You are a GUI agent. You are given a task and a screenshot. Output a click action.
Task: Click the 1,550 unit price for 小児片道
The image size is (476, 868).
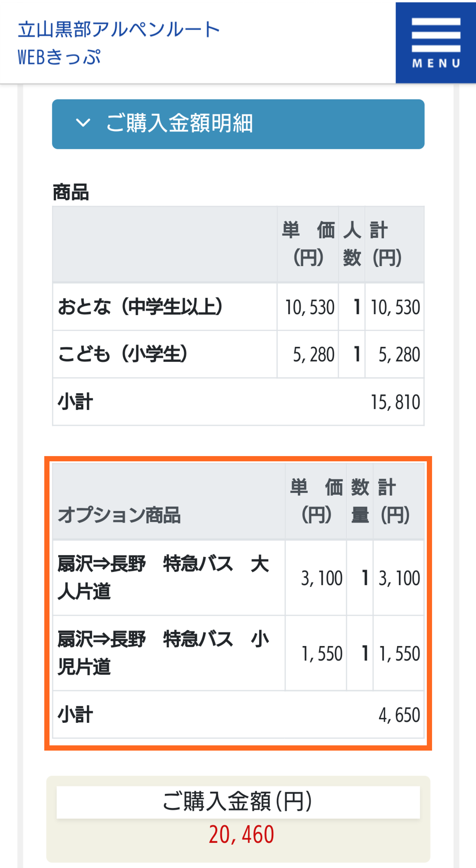coord(322,654)
